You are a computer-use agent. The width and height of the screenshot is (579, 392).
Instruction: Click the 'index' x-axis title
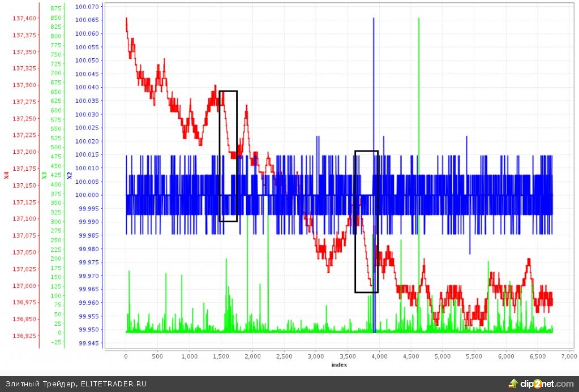[339, 365]
